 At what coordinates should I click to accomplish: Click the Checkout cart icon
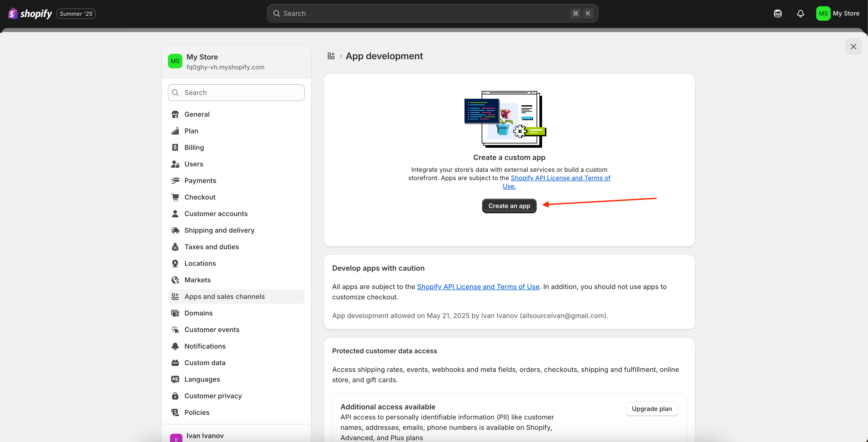[175, 197]
